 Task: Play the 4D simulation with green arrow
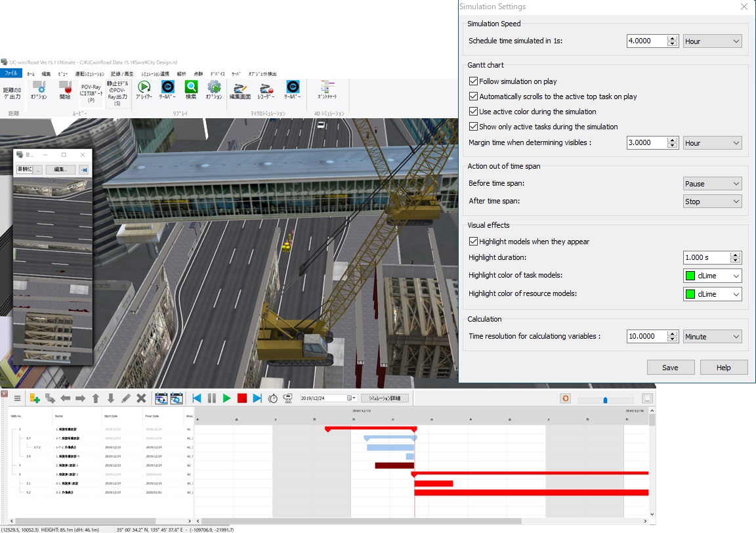click(226, 398)
